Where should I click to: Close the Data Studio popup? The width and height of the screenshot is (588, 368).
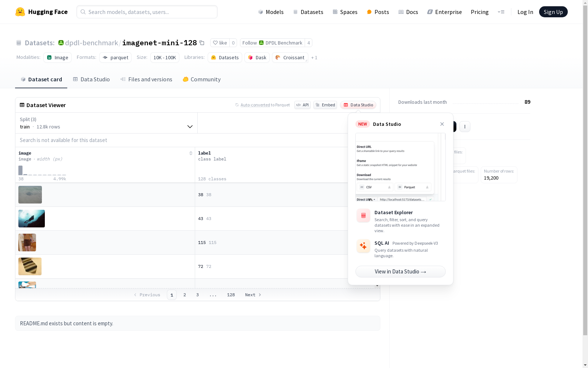442,124
